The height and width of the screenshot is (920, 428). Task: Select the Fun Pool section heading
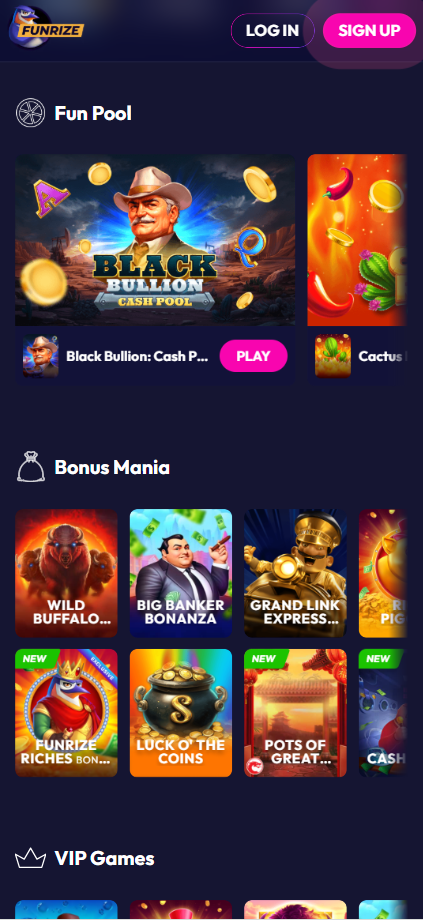93,113
